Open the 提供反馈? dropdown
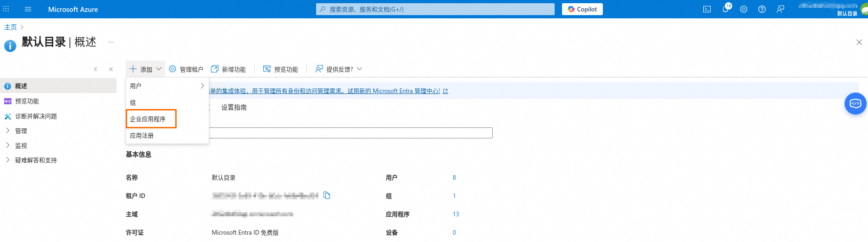 [339, 69]
